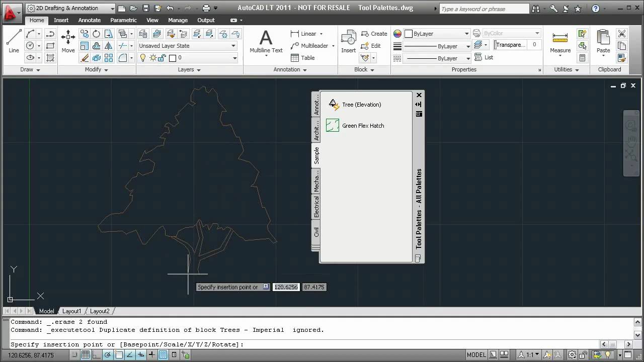Select the Line tool

pos(14,41)
